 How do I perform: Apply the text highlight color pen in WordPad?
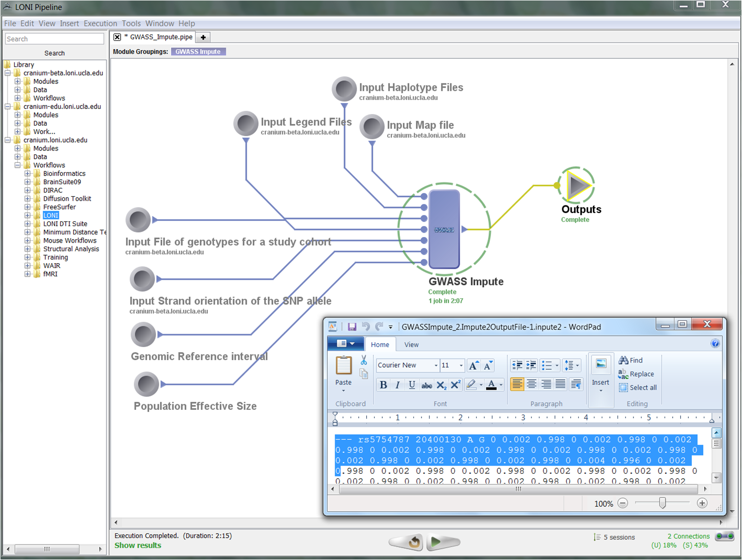click(x=471, y=385)
